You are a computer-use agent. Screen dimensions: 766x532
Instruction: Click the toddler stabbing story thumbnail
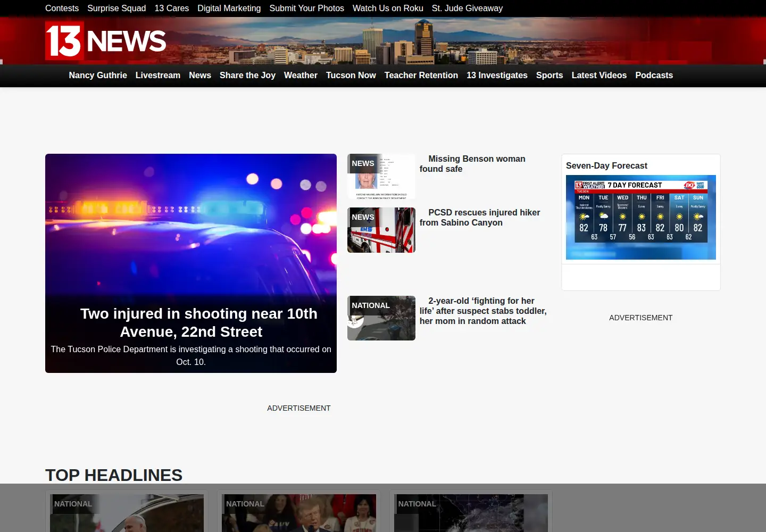click(381, 318)
